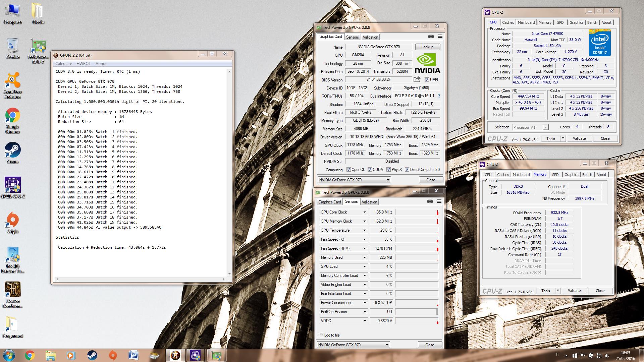Click Tools button in lower CPU-Z window

[545, 291]
